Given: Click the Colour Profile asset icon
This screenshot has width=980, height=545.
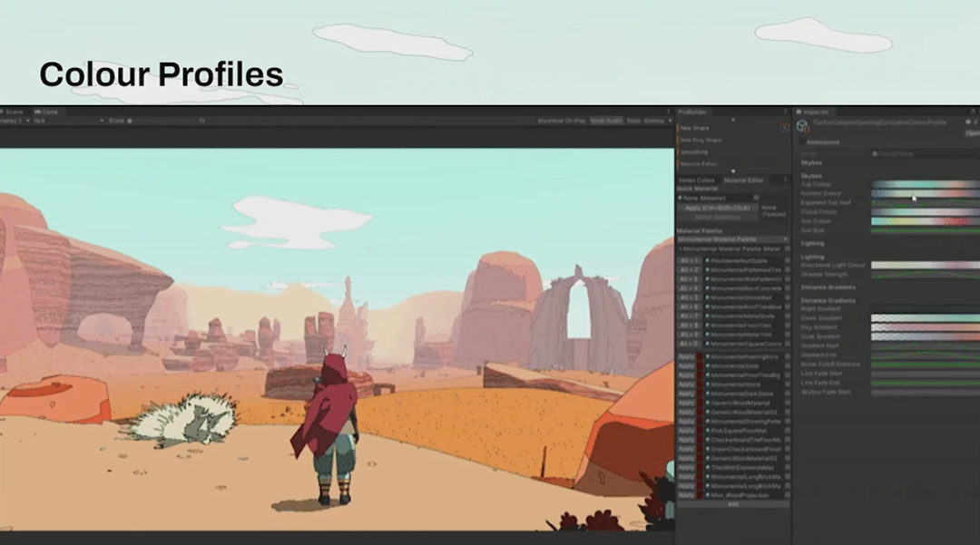Looking at the screenshot, I should point(802,126).
